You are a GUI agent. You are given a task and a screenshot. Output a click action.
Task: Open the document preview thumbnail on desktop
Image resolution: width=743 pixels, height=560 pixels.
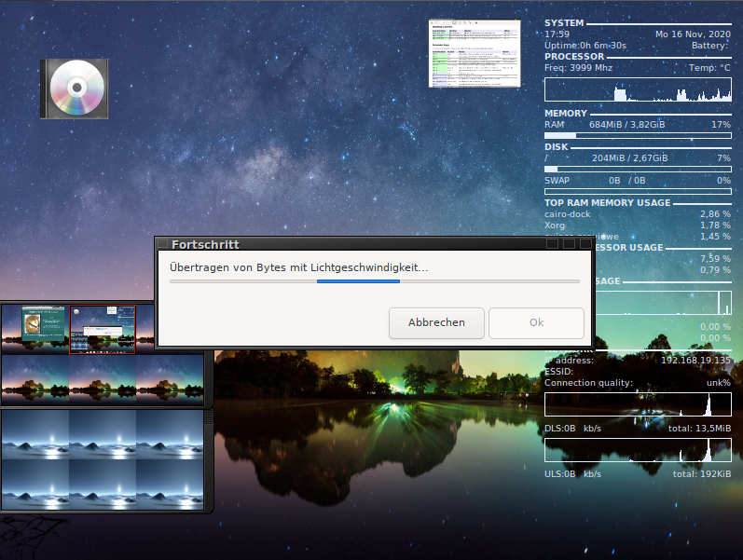pyautogui.click(x=474, y=54)
